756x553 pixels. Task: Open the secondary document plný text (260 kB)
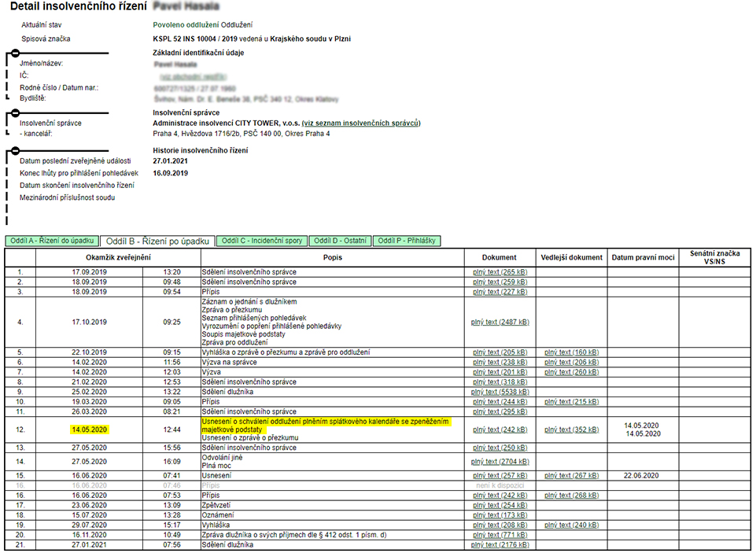[x=571, y=372]
